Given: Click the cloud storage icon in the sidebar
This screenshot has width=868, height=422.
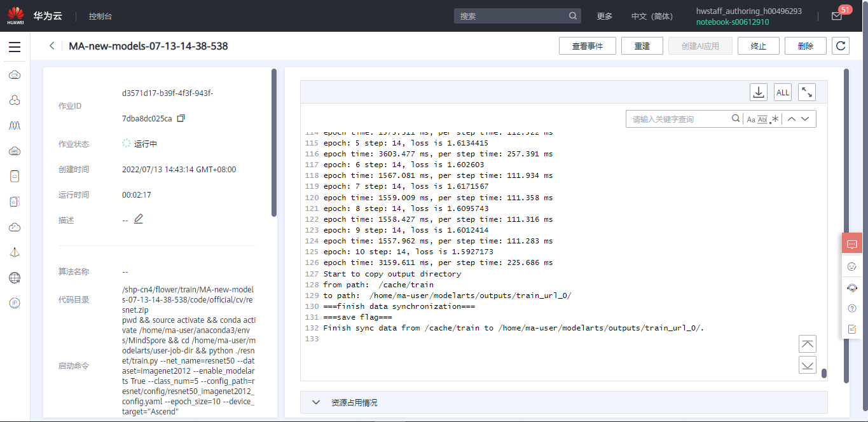Looking at the screenshot, I should click(15, 151).
